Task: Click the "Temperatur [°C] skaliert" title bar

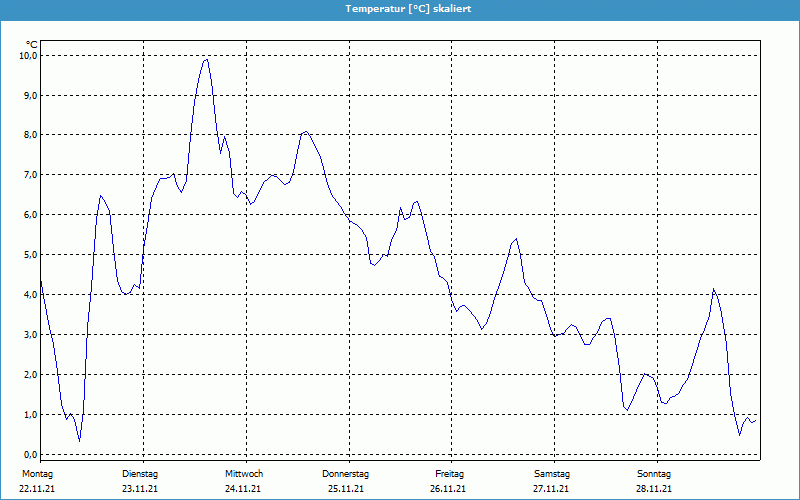Action: tap(400, 9)
